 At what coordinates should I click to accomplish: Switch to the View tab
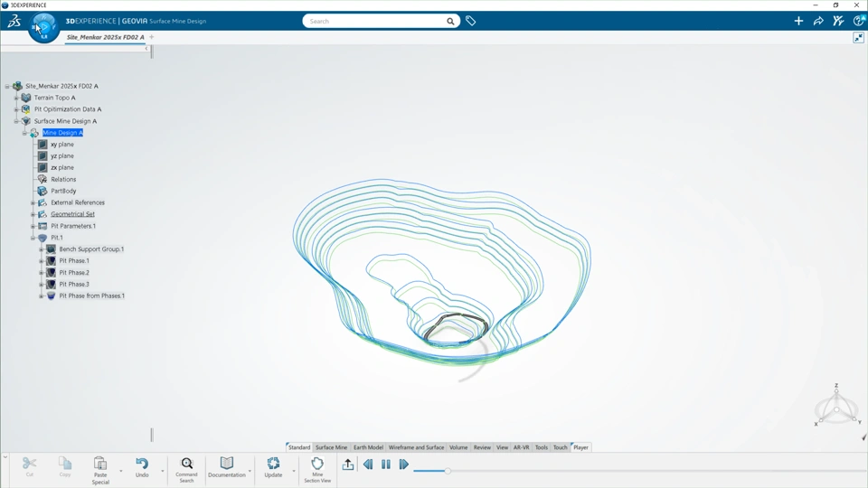pos(502,447)
